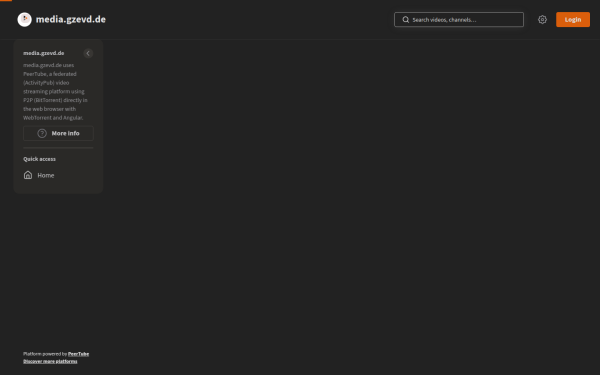Click the sidebar media.gzevd.de heading

44,53
